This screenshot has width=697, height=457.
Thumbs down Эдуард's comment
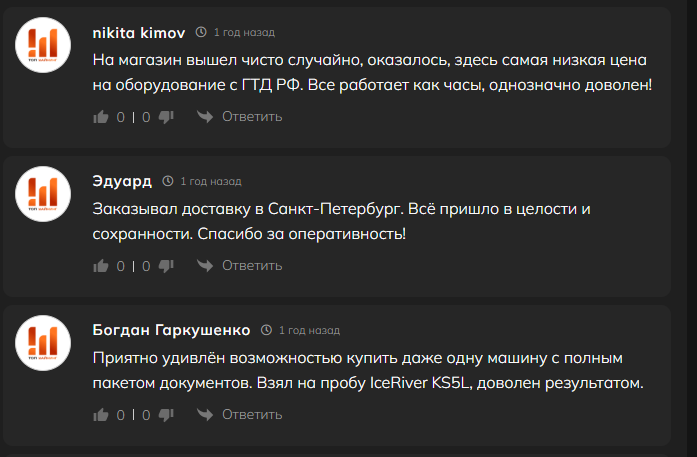pyautogui.click(x=166, y=266)
